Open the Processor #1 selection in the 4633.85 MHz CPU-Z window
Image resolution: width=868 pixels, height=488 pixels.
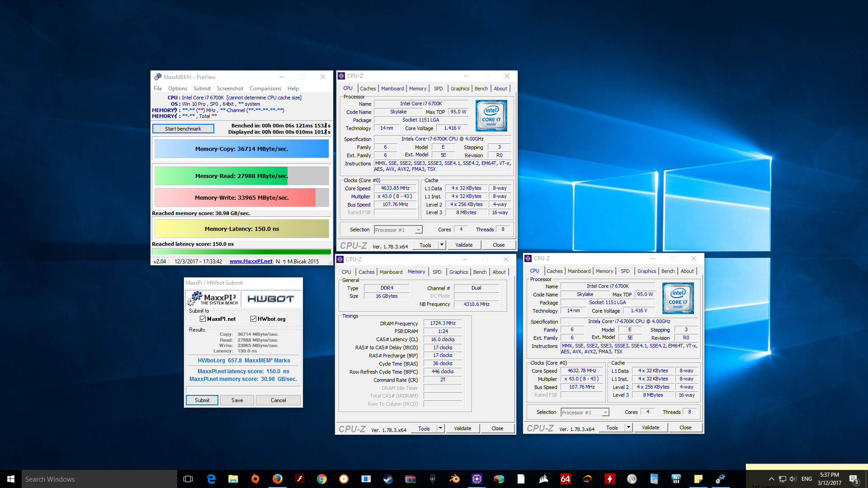(x=398, y=230)
